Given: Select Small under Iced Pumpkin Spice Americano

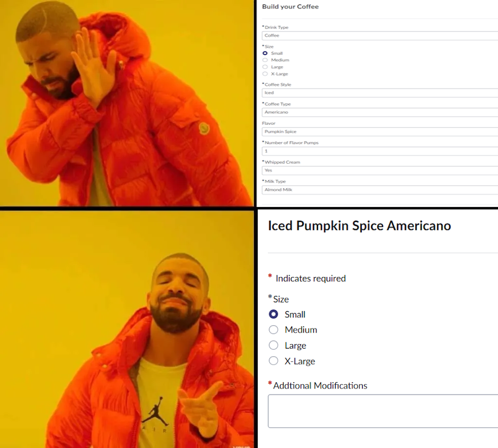Looking at the screenshot, I should pyautogui.click(x=274, y=314).
